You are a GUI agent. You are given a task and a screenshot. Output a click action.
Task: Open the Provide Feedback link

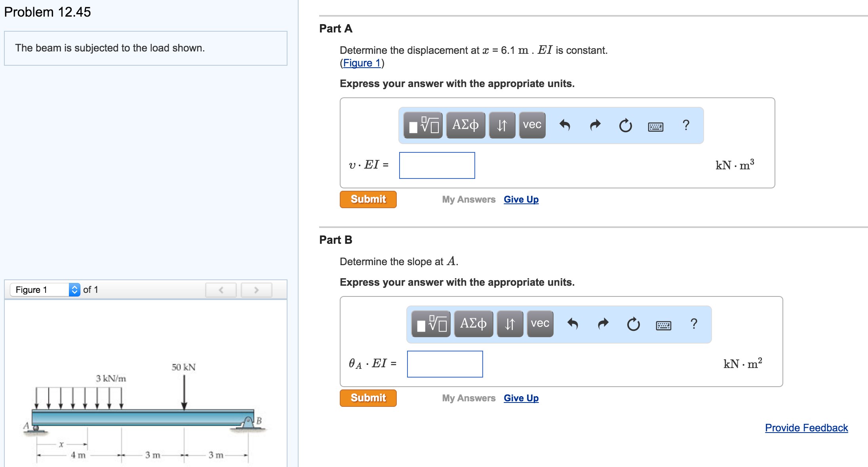[806, 427]
